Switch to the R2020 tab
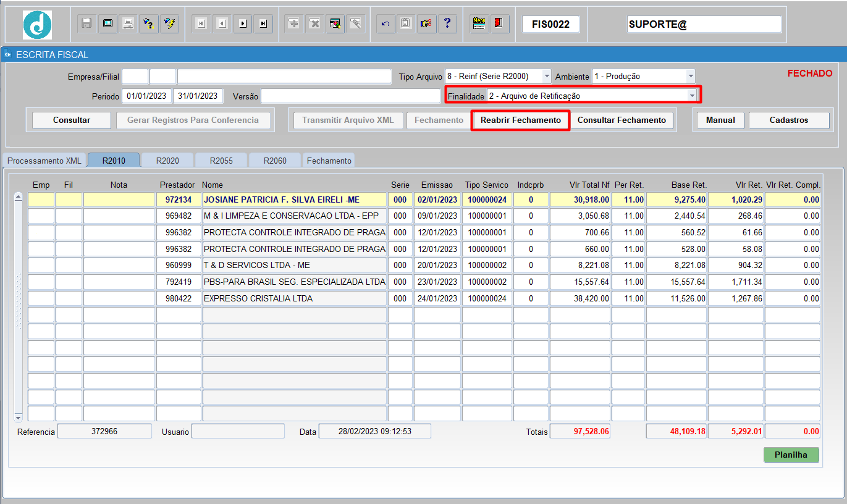The image size is (847, 504). coord(167,161)
